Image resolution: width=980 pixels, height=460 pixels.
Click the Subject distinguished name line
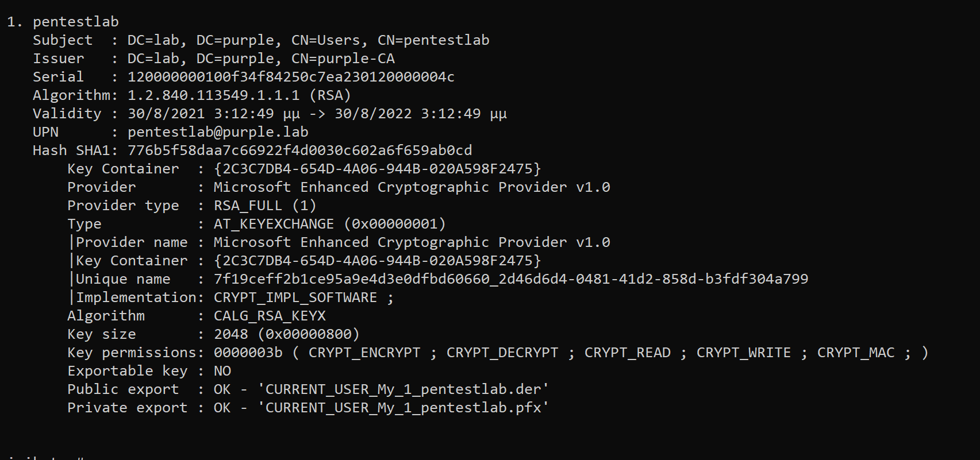click(x=308, y=40)
